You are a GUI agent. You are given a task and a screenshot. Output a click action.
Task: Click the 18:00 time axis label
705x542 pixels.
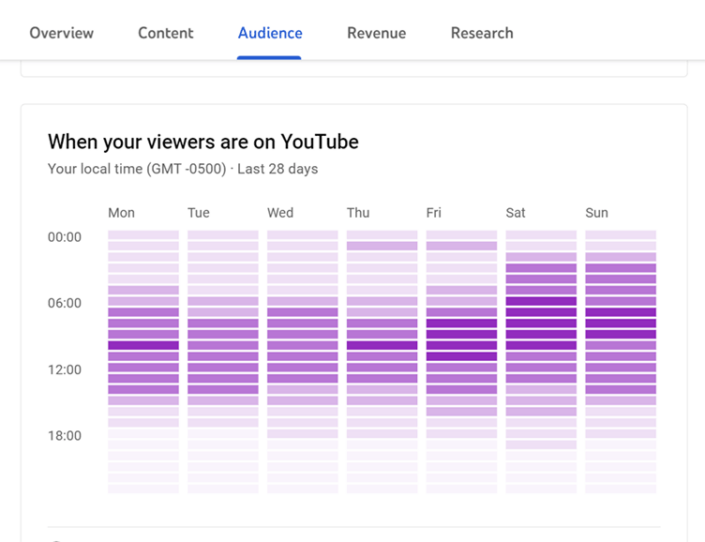(x=64, y=435)
